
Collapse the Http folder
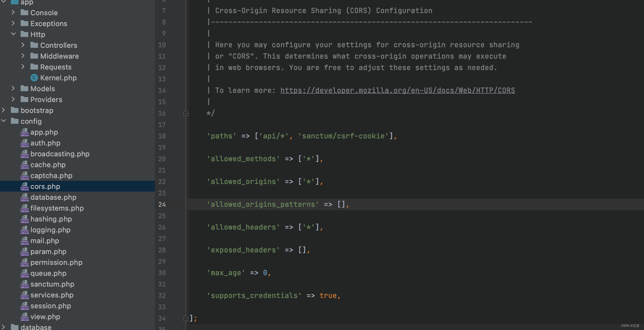coord(13,34)
